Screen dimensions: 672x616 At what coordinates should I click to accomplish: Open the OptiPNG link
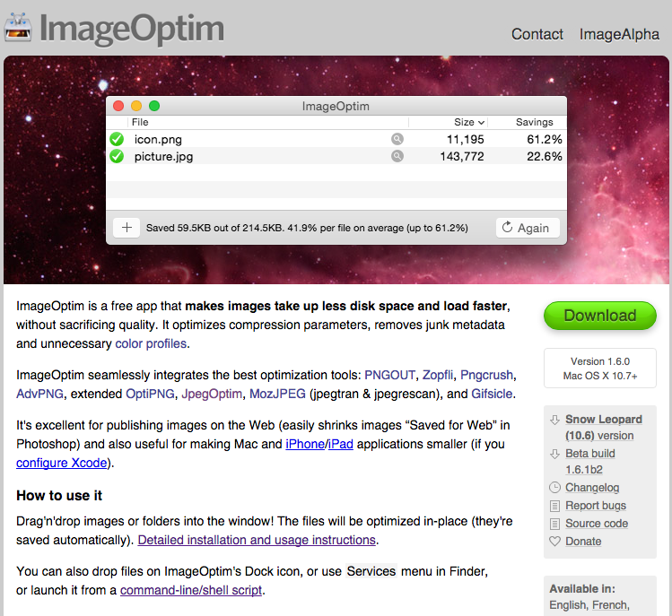150,394
